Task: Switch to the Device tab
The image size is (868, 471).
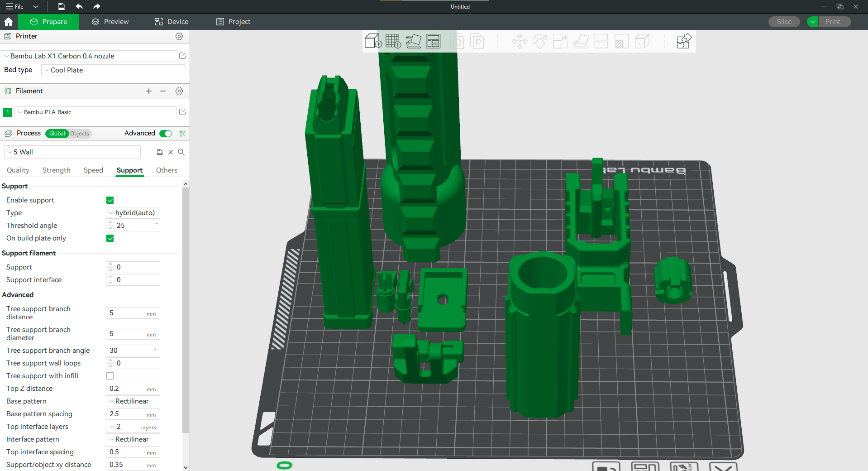Action: [172, 22]
